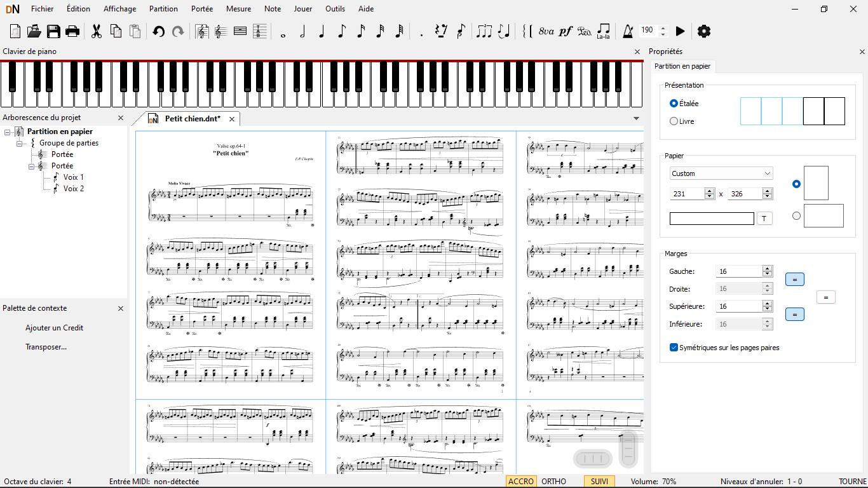The image size is (868, 488).
Task: Select portrait paper orientation
Action: [x=797, y=184]
